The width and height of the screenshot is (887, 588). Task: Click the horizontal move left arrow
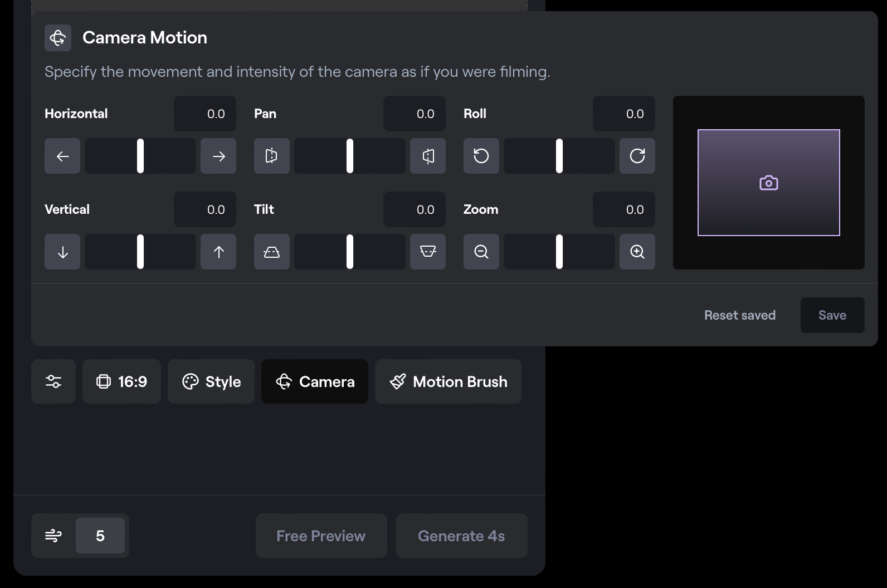[62, 156]
